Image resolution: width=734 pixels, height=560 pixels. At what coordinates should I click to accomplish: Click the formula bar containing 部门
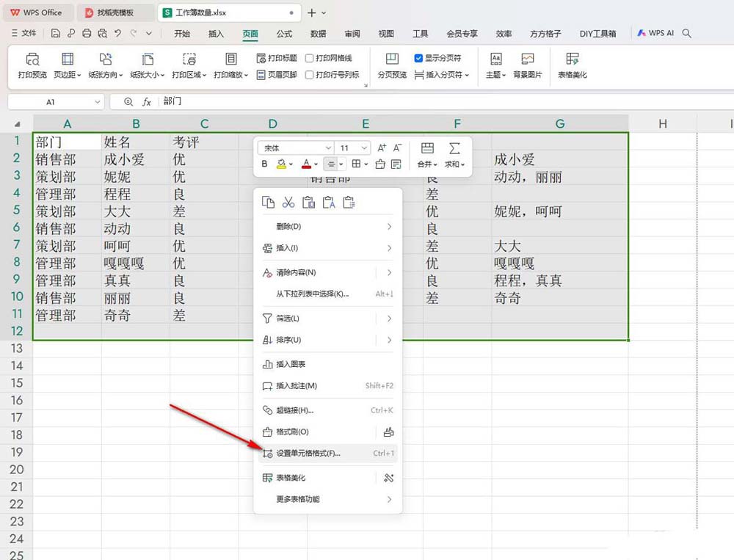pyautogui.click(x=445, y=101)
